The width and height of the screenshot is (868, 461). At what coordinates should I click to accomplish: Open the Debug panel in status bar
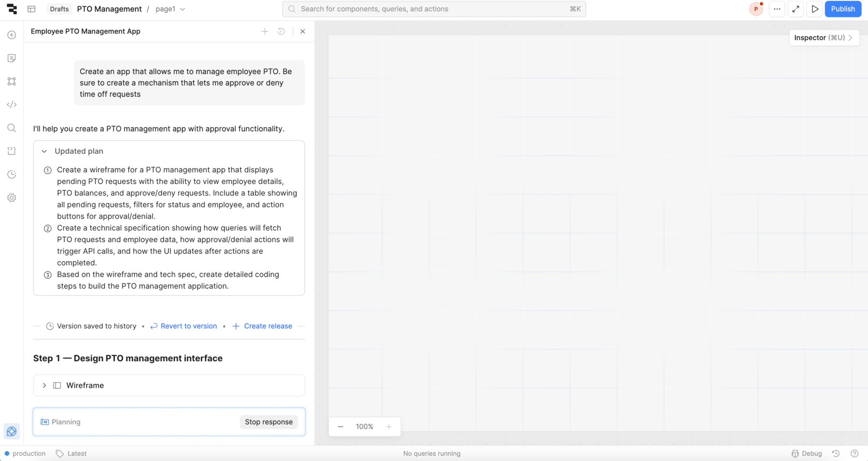pyautogui.click(x=807, y=453)
